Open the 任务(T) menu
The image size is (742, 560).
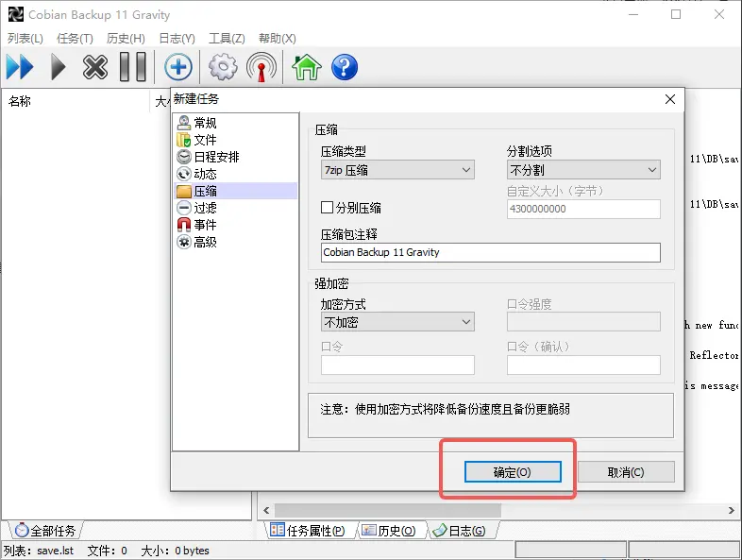pyautogui.click(x=75, y=39)
